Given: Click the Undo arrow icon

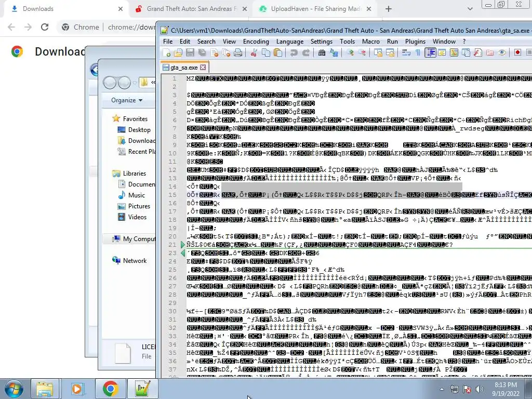Looking at the screenshot, I should tap(294, 52).
